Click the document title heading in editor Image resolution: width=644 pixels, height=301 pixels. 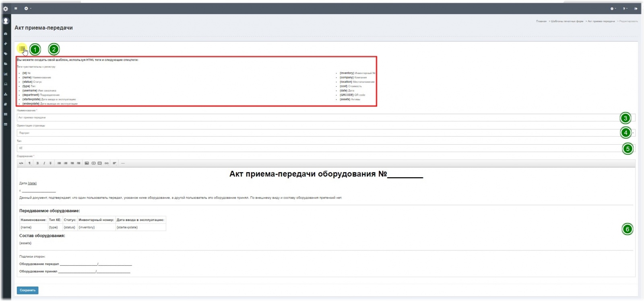point(326,174)
